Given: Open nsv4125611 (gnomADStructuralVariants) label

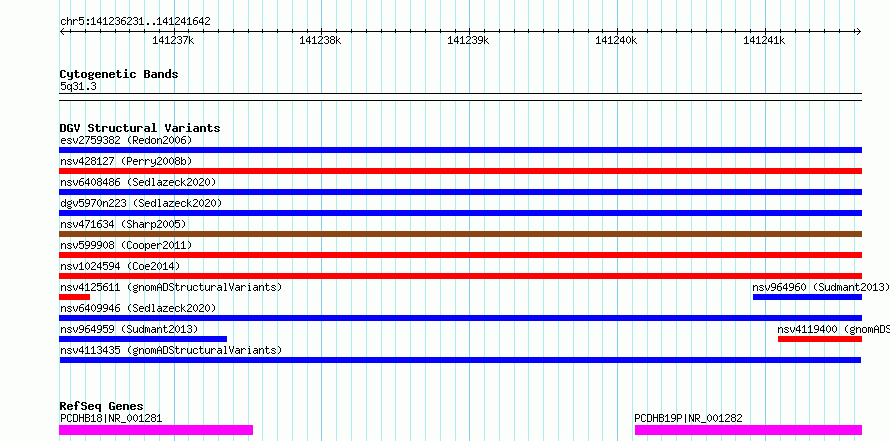Looking at the screenshot, I should pos(171,287).
